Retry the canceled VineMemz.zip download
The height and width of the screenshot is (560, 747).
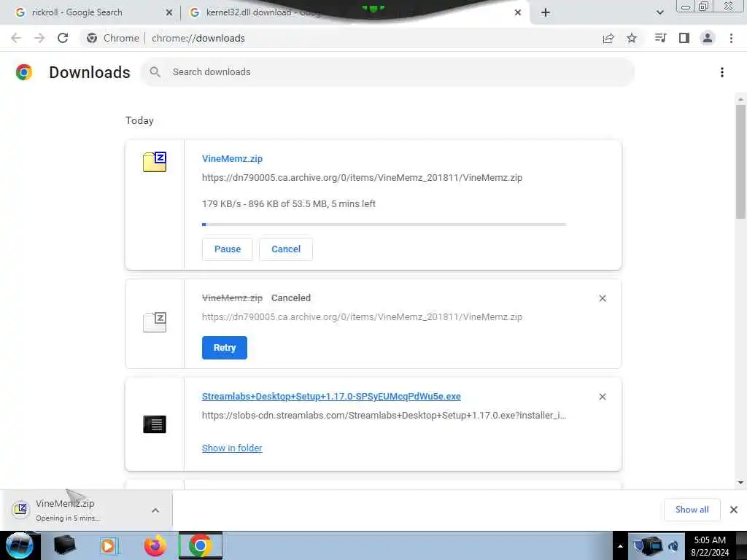[225, 348]
